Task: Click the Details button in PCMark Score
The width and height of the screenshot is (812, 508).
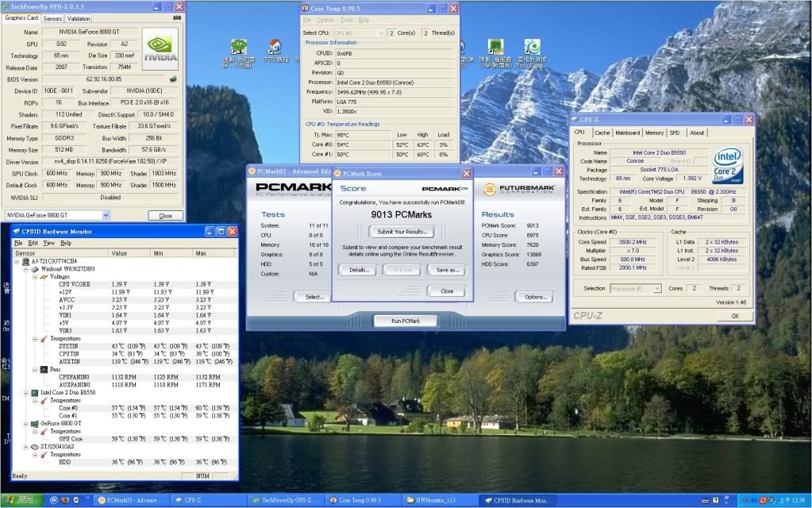Action: [x=359, y=271]
